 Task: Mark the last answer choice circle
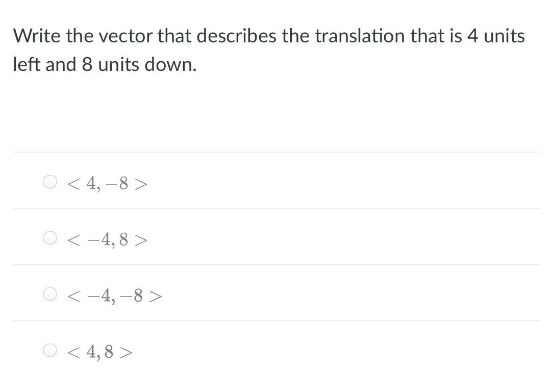50,350
